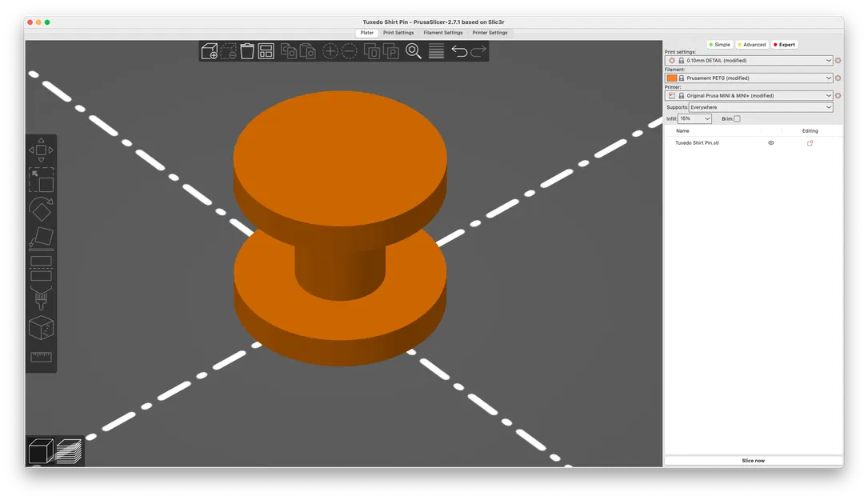Select the Rotate tool in left toolbar

[x=41, y=210]
